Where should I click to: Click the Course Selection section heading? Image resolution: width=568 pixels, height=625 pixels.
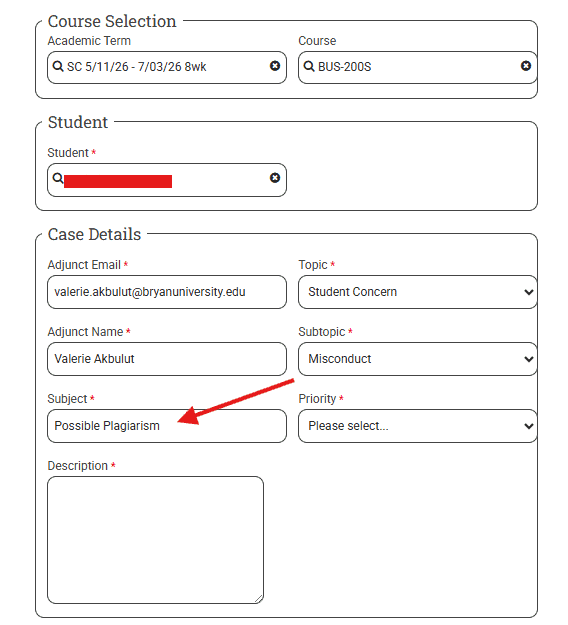[112, 21]
